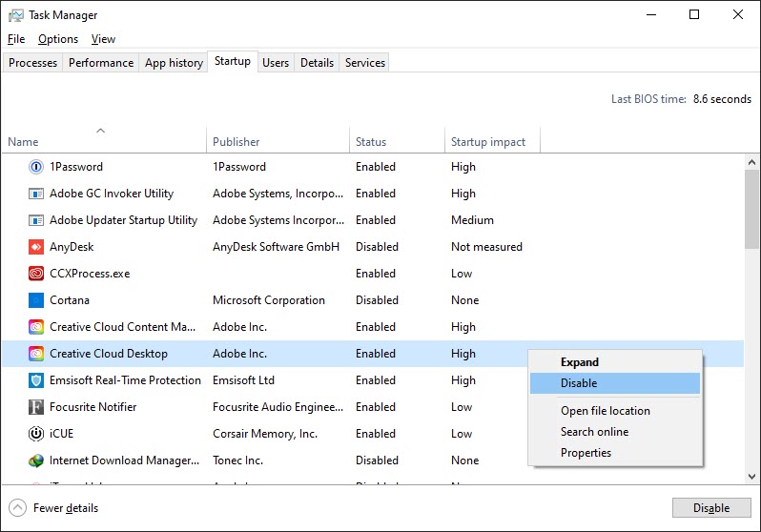Viewport: 761px width, 532px height.
Task: Choose Open file location in context menu
Action: coord(615,411)
